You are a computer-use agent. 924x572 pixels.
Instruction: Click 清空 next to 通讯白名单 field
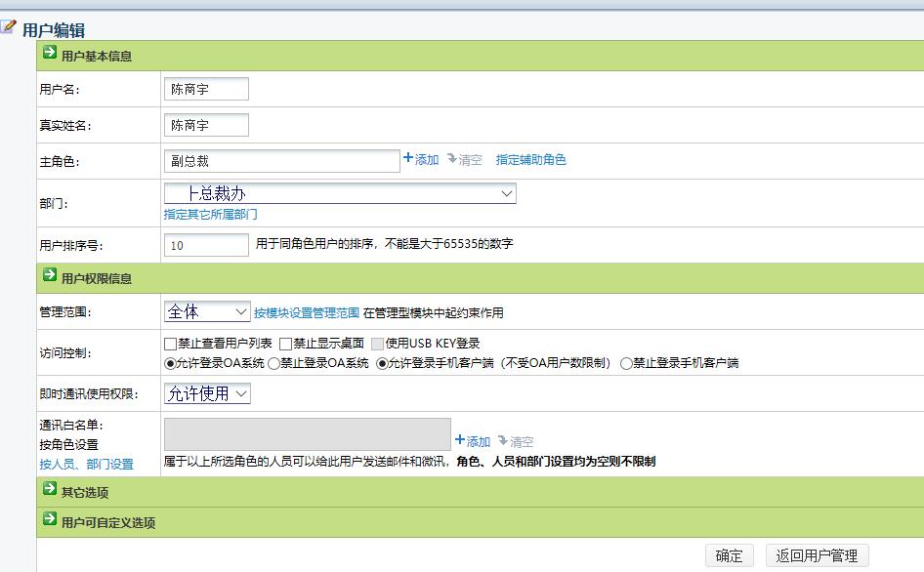(516, 441)
